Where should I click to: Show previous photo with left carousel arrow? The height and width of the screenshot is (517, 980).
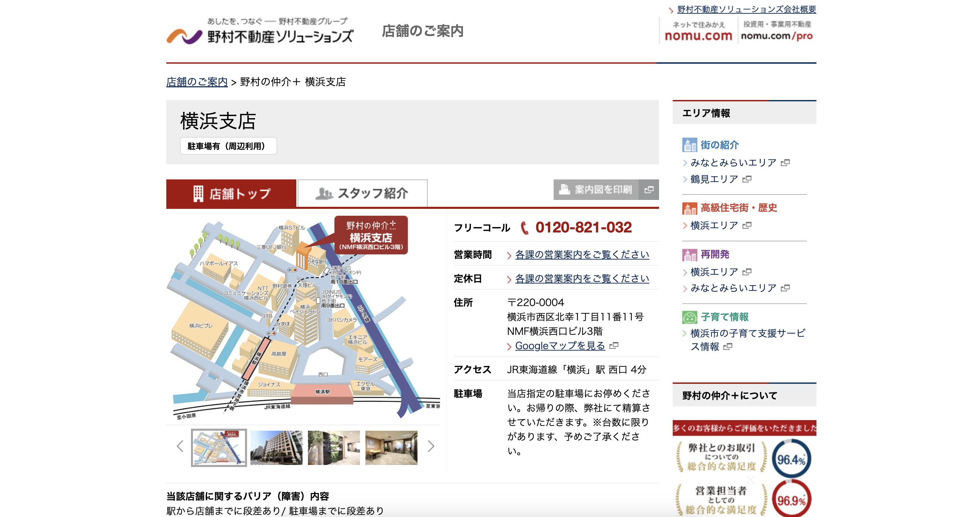(x=180, y=446)
